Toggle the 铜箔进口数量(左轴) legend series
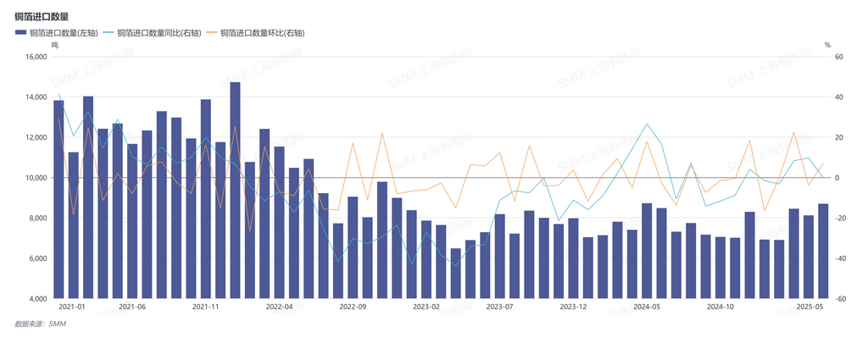The width and height of the screenshot is (868, 338). [x=57, y=33]
